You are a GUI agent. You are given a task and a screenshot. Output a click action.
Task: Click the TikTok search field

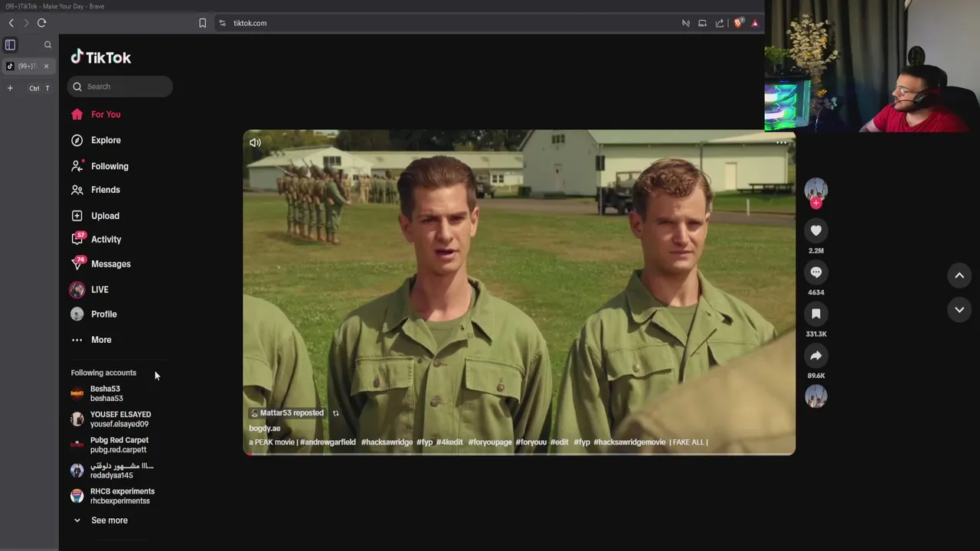[x=119, y=86]
